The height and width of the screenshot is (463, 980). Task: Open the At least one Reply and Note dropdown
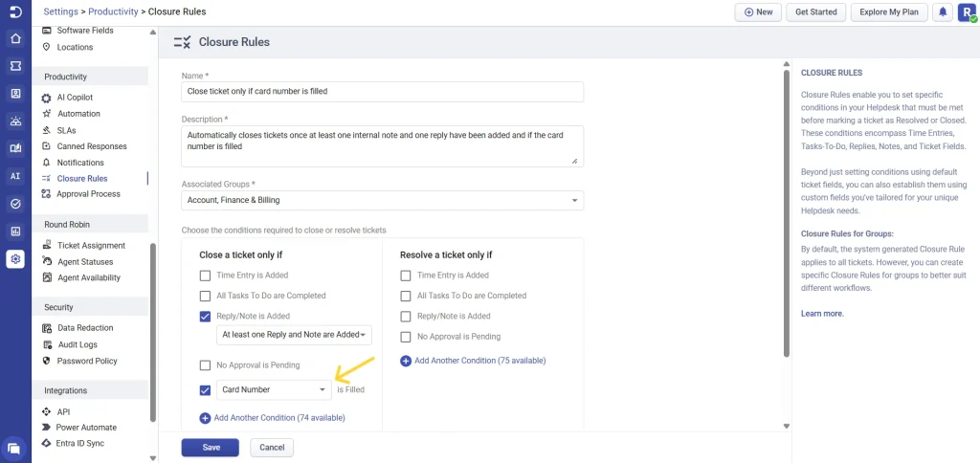pyautogui.click(x=295, y=335)
